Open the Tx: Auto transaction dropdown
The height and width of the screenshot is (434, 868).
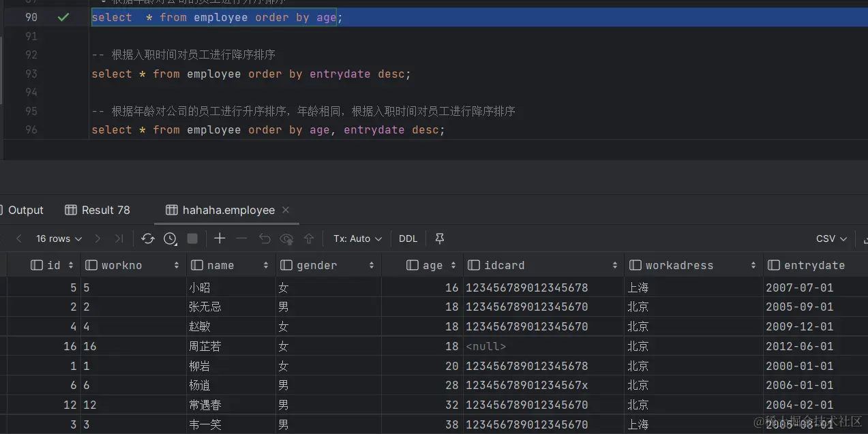(357, 238)
